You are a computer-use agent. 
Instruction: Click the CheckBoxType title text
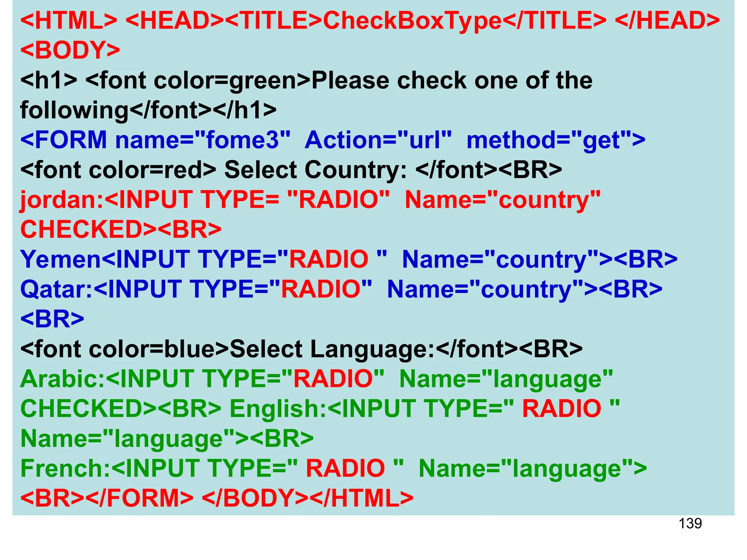point(412,20)
